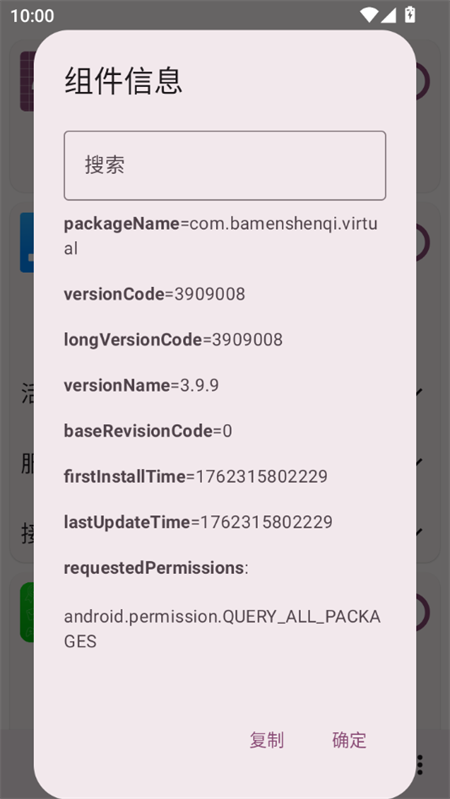Click the 复制 copy button
The height and width of the screenshot is (799, 450).
coord(267,740)
